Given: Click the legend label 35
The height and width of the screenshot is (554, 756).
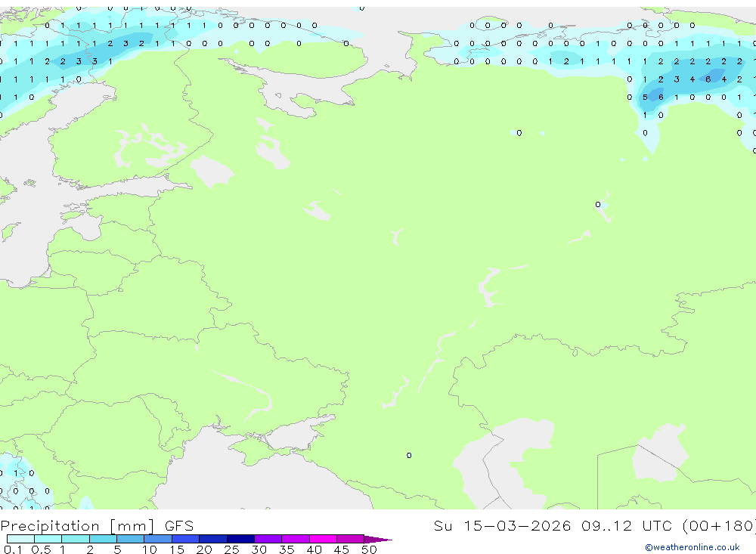Looking at the screenshot, I should coord(287,549).
